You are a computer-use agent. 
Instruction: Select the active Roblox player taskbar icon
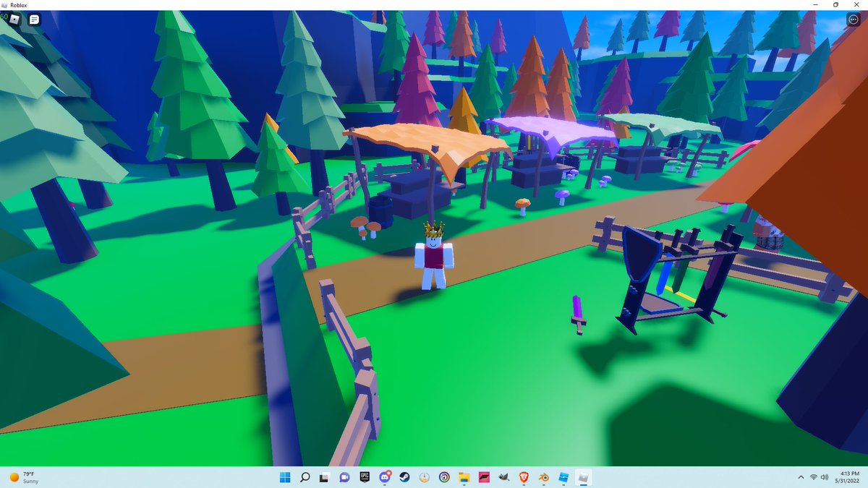pyautogui.click(x=583, y=477)
